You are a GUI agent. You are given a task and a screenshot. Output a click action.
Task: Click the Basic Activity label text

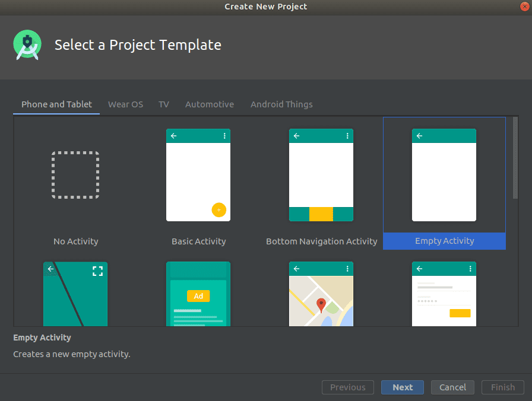point(198,241)
